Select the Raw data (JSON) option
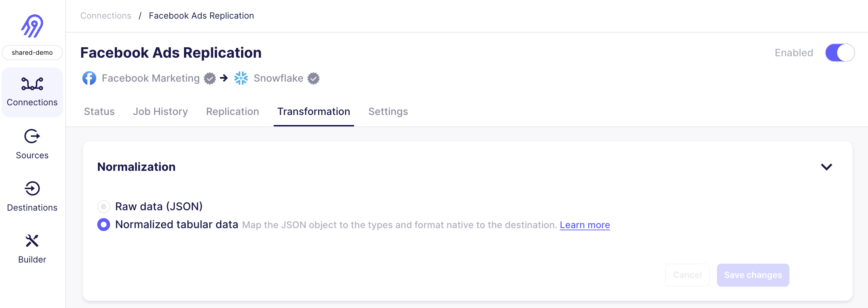This screenshot has height=308, width=868. tap(104, 207)
